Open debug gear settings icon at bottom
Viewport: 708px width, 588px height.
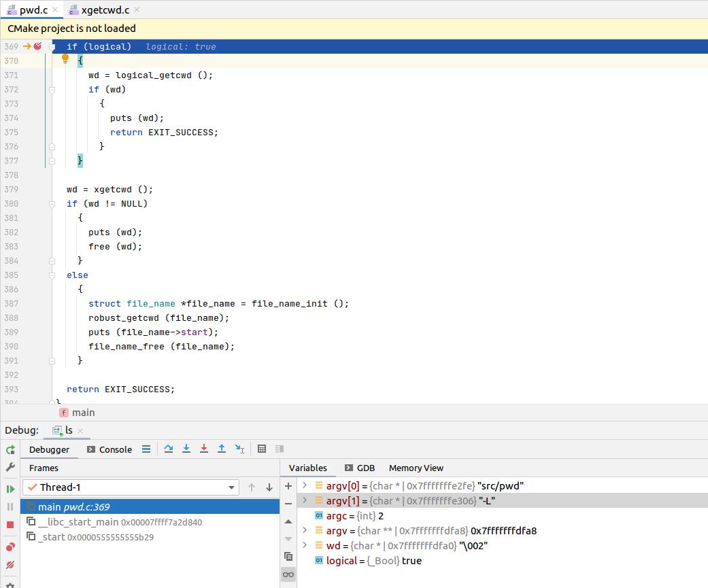pos(10,585)
